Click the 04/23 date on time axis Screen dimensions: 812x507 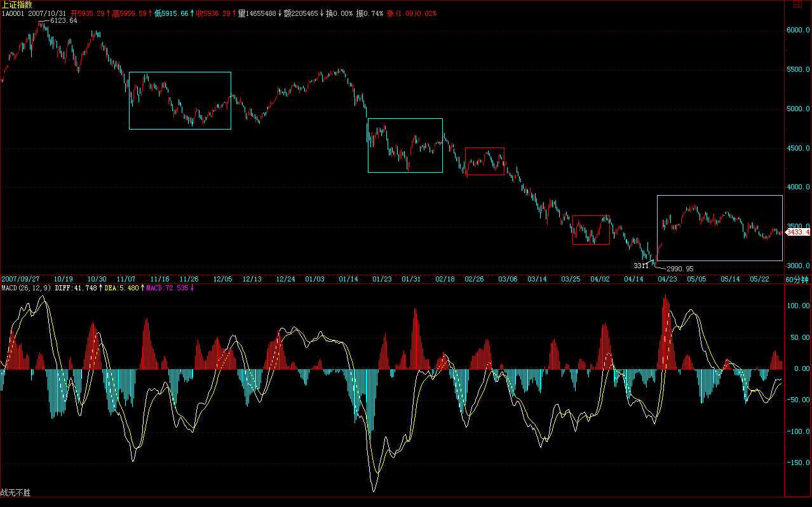point(666,279)
